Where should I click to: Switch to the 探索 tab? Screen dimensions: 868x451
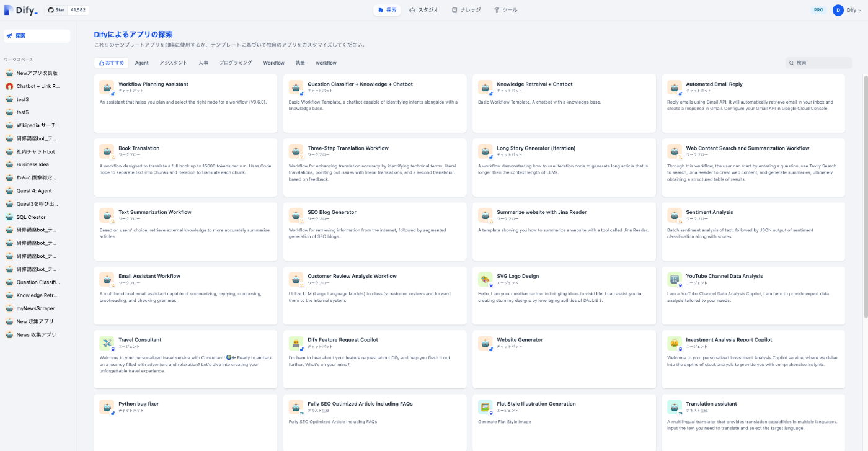[x=387, y=10]
